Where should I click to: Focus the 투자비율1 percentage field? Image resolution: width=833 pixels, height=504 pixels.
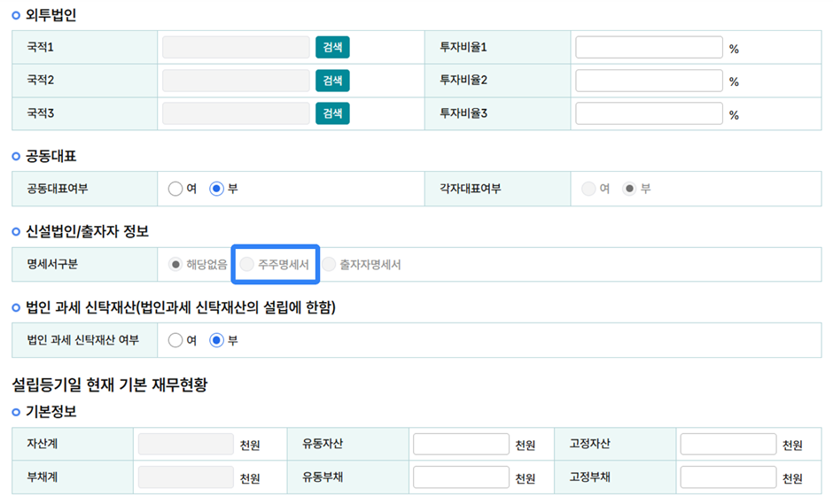coord(649,47)
